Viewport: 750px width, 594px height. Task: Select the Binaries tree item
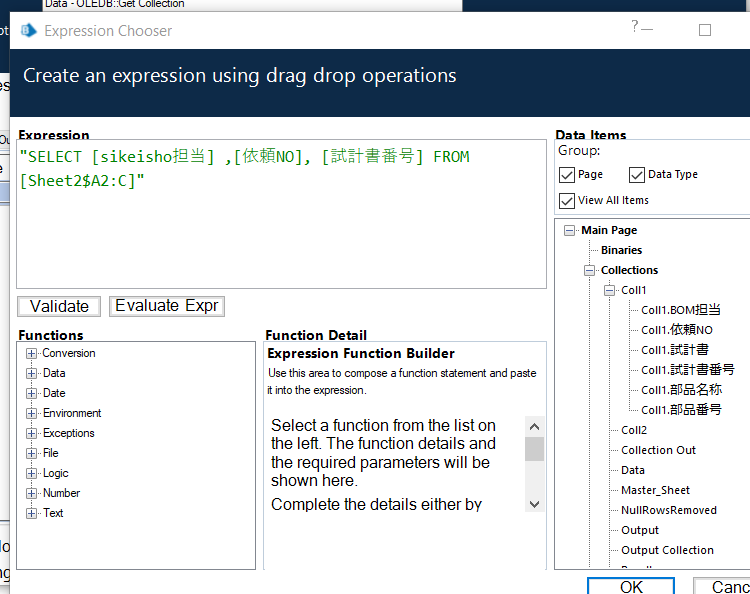(x=621, y=250)
